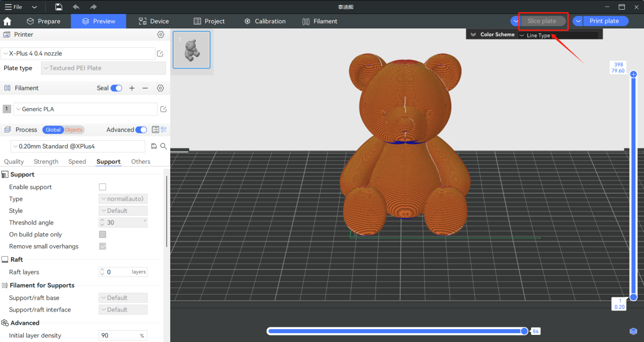Image resolution: width=644 pixels, height=342 pixels.
Task: Redo the last action
Action: pos(93,7)
